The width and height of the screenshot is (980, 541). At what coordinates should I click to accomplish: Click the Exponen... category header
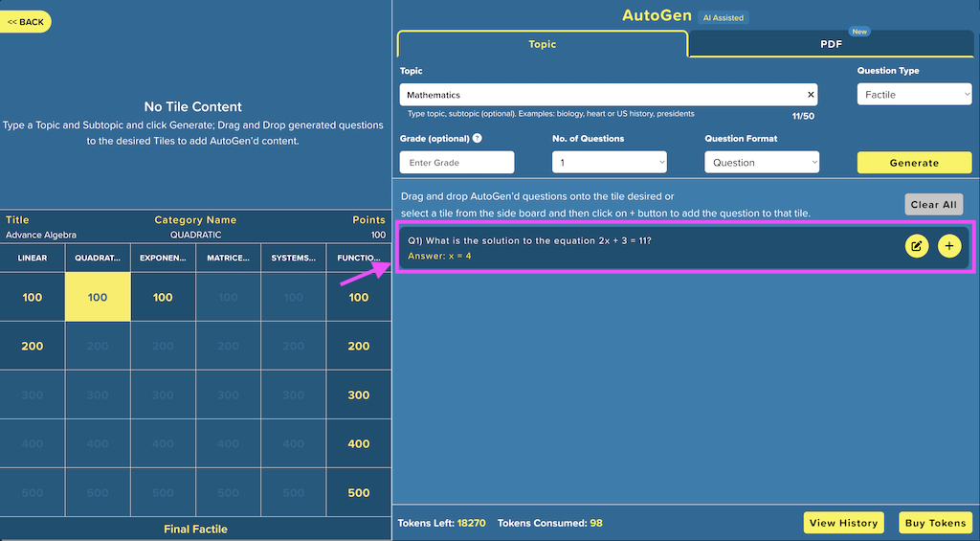[163, 258]
